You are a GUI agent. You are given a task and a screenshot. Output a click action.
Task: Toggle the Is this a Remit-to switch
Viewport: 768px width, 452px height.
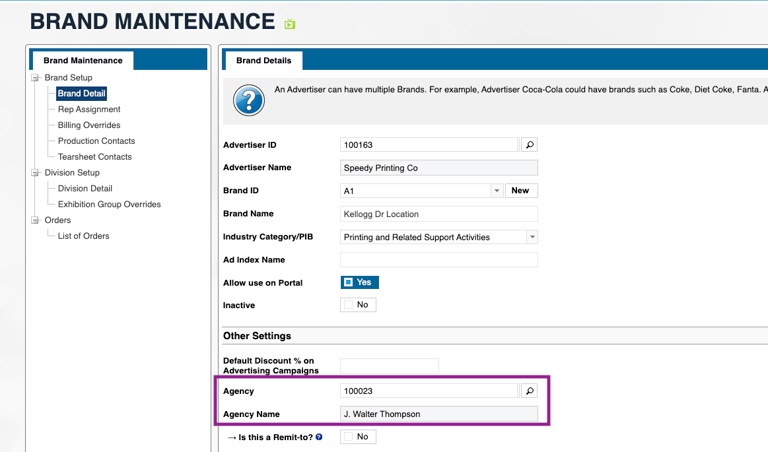[358, 437]
